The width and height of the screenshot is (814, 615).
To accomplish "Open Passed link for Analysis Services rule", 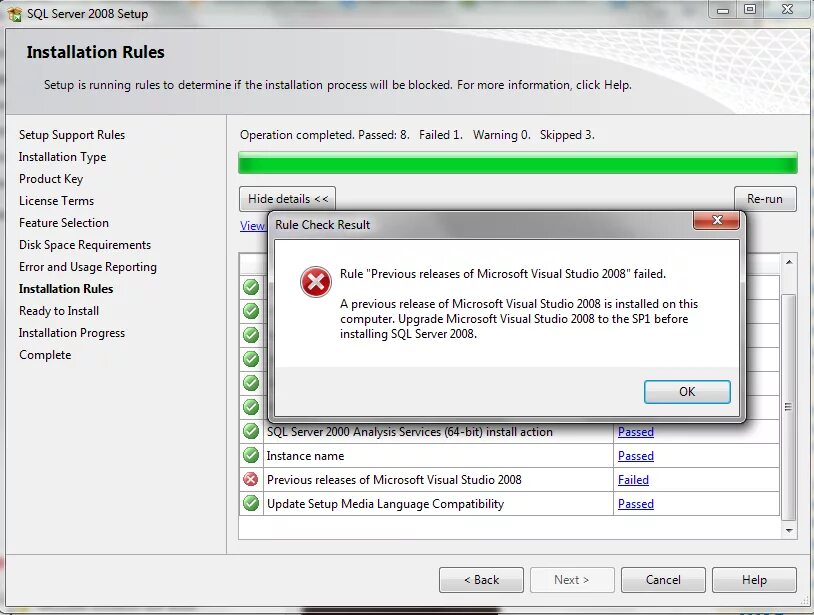I will coord(635,432).
